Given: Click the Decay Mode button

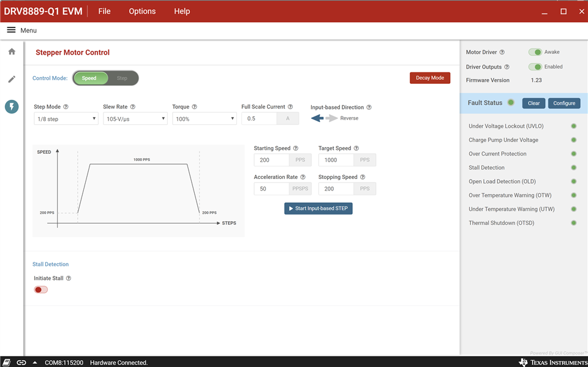Looking at the screenshot, I should pos(430,78).
